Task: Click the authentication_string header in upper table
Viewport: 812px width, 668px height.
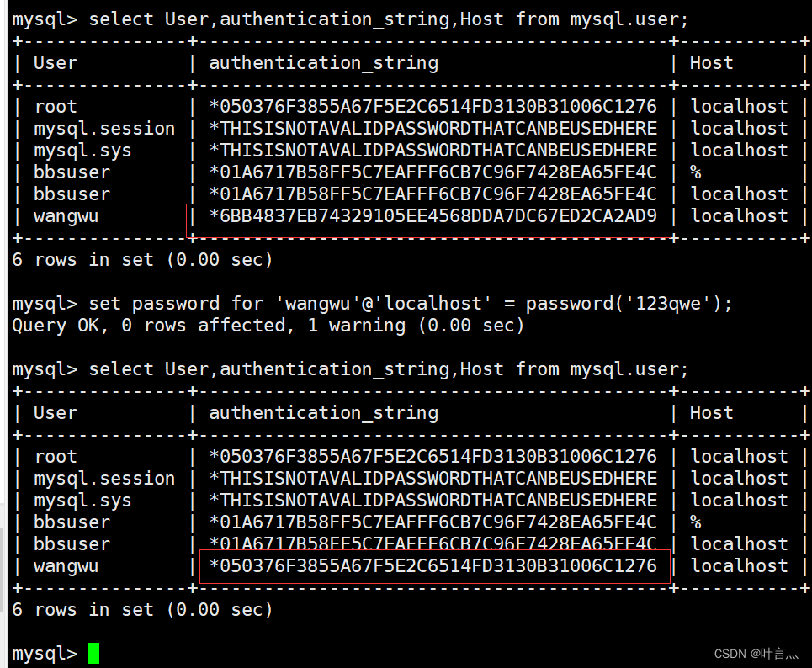Action: pyautogui.click(x=323, y=62)
